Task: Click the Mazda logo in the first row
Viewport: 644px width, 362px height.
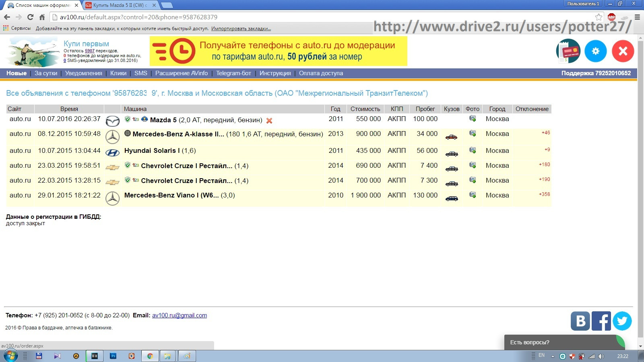Action: pyautogui.click(x=113, y=121)
